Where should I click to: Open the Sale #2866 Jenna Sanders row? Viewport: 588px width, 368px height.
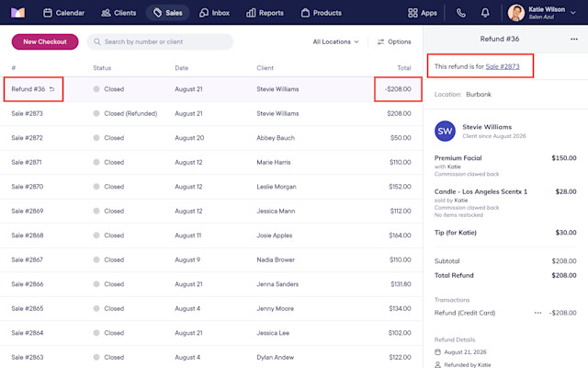[211, 284]
